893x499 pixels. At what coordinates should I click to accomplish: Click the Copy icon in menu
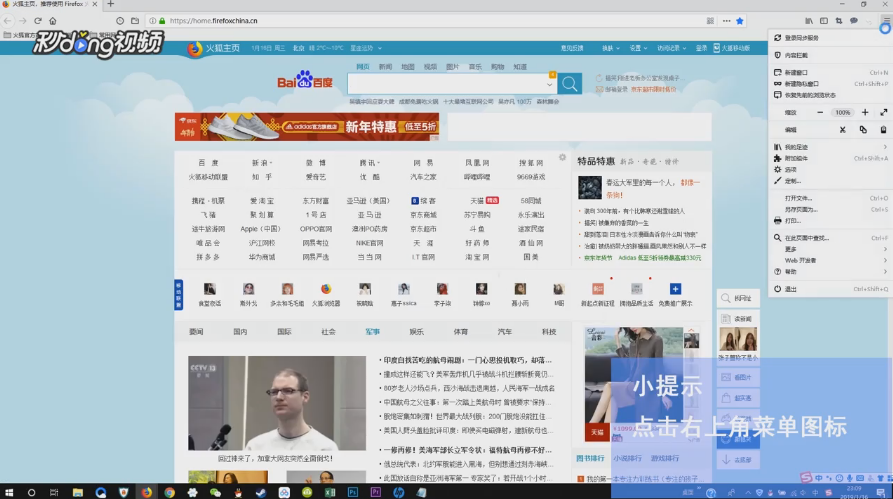[863, 129]
